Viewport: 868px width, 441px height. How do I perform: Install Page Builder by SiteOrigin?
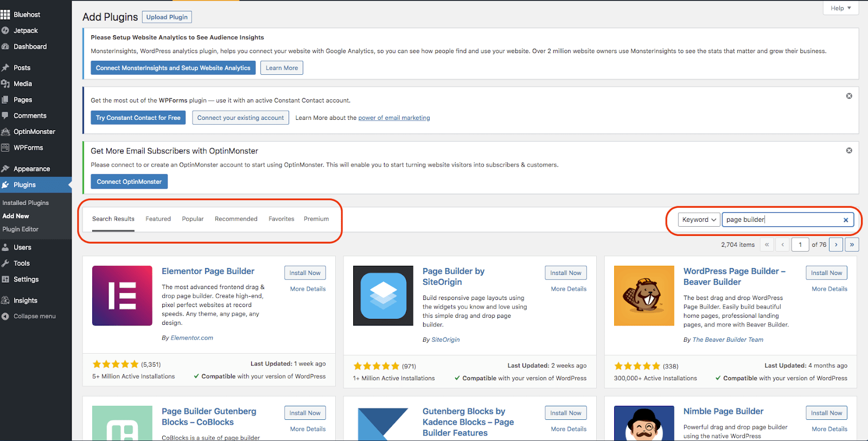[x=566, y=273]
